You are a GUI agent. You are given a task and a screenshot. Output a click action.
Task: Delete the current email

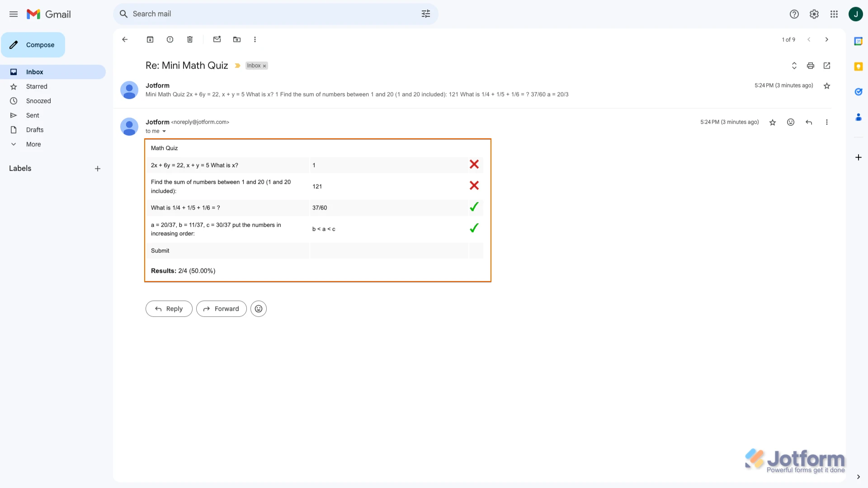click(190, 39)
